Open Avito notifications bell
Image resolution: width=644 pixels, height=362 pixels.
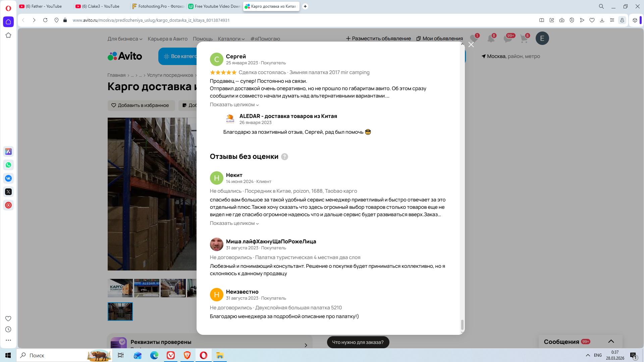coord(491,39)
